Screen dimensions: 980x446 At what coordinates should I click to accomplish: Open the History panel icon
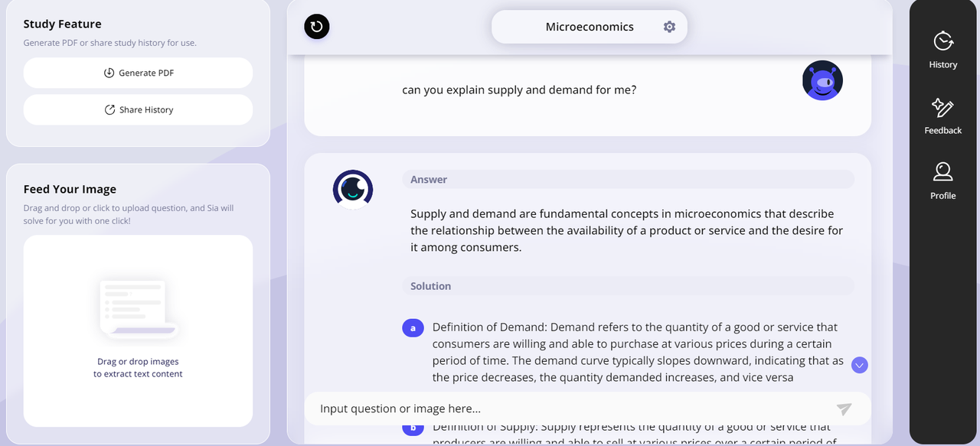coord(943,41)
